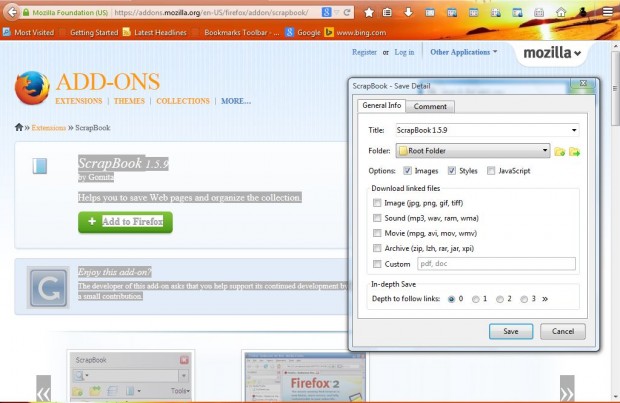Switch to the General Info tab
620x403 pixels.
(x=382, y=106)
